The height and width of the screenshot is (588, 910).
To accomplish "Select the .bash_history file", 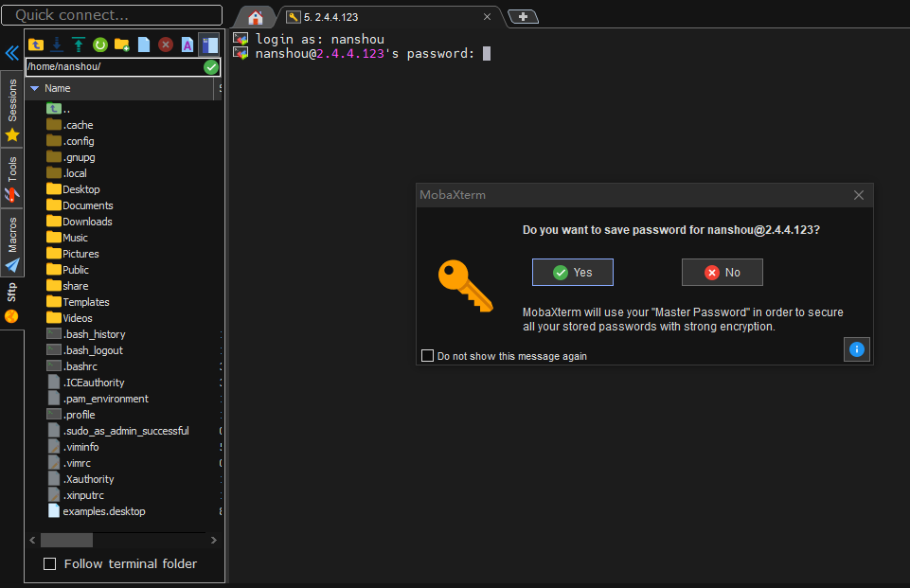I will click(86, 334).
